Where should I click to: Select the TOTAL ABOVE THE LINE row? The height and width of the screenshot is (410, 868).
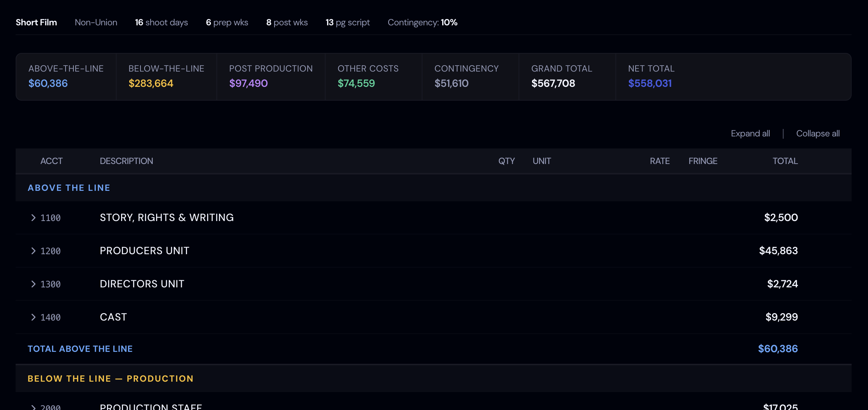tap(80, 348)
